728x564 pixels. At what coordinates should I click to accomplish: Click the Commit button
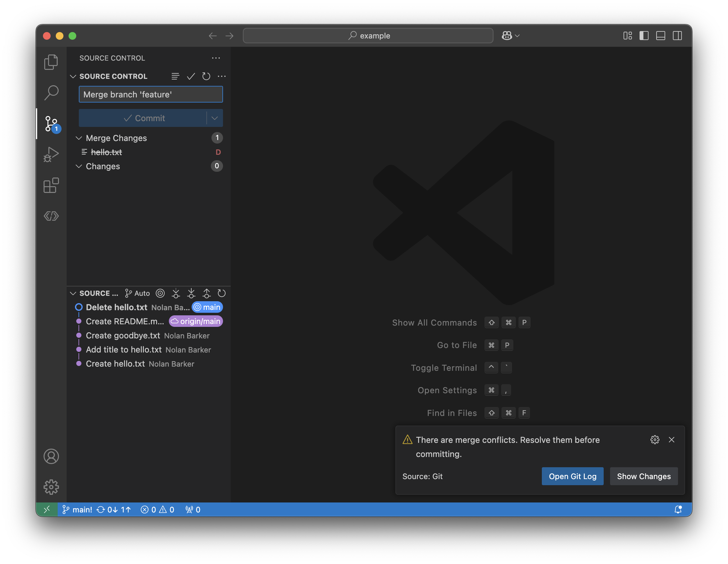[143, 118]
